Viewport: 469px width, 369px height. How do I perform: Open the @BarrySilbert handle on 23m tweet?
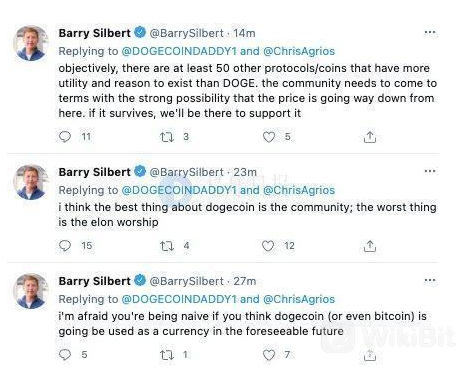tap(186, 172)
